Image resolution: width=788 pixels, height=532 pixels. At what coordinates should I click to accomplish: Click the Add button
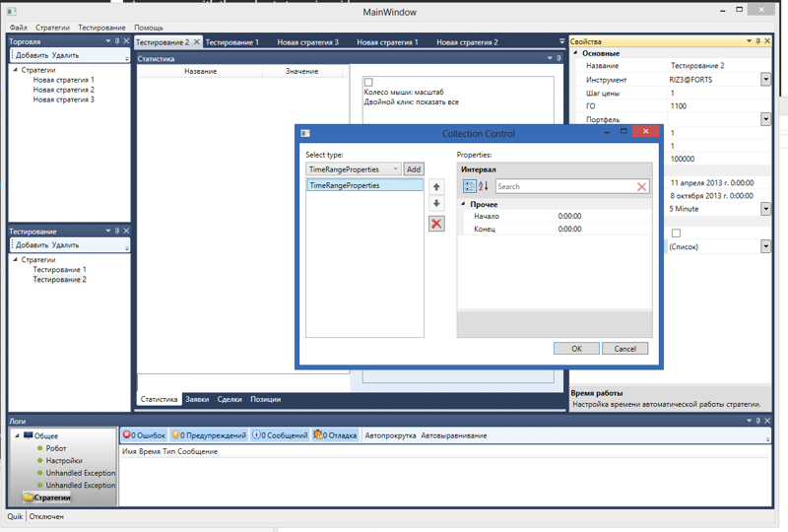point(414,169)
